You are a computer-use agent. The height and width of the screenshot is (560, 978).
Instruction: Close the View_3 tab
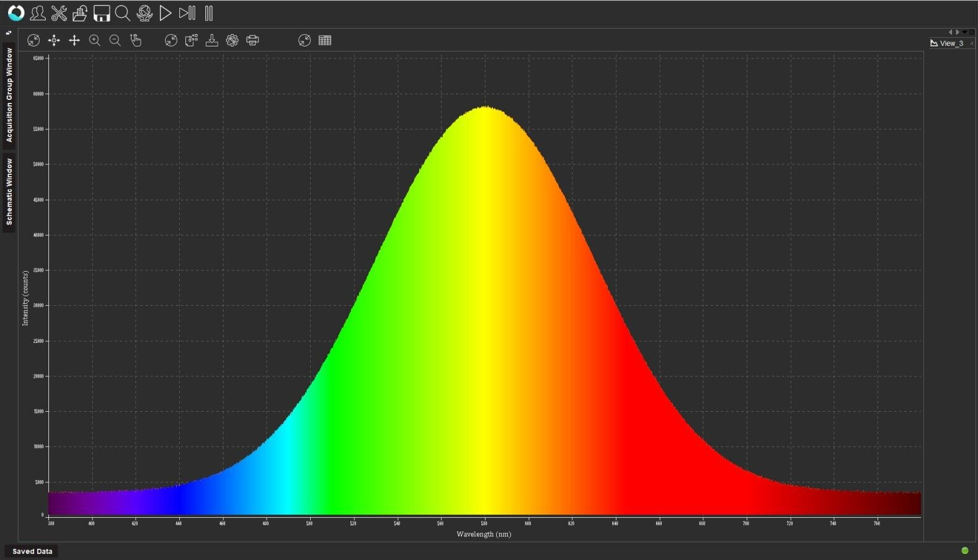pos(972,43)
